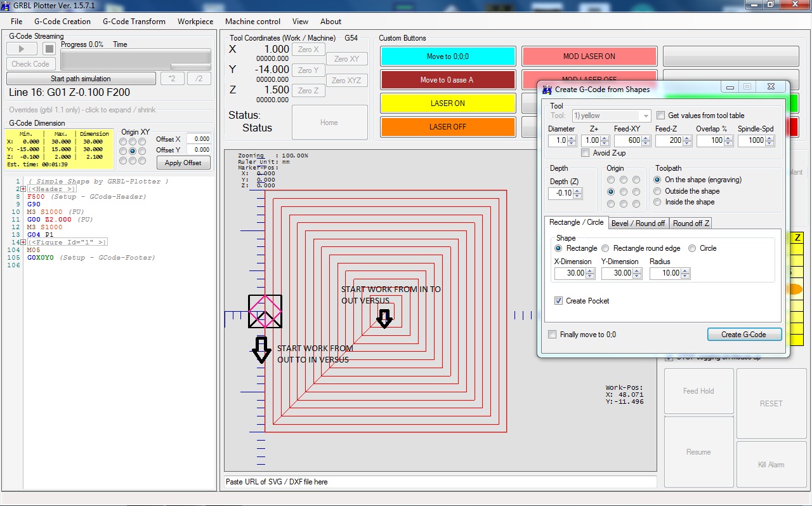Open the Tool selection dropdown

646,116
